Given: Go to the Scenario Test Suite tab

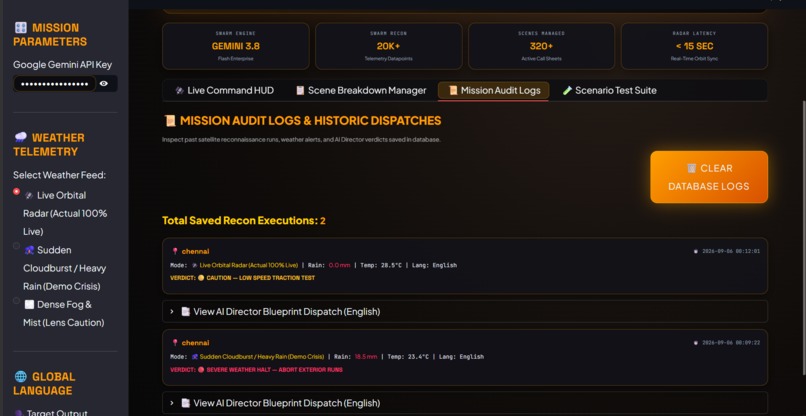Looking at the screenshot, I should tap(609, 91).
